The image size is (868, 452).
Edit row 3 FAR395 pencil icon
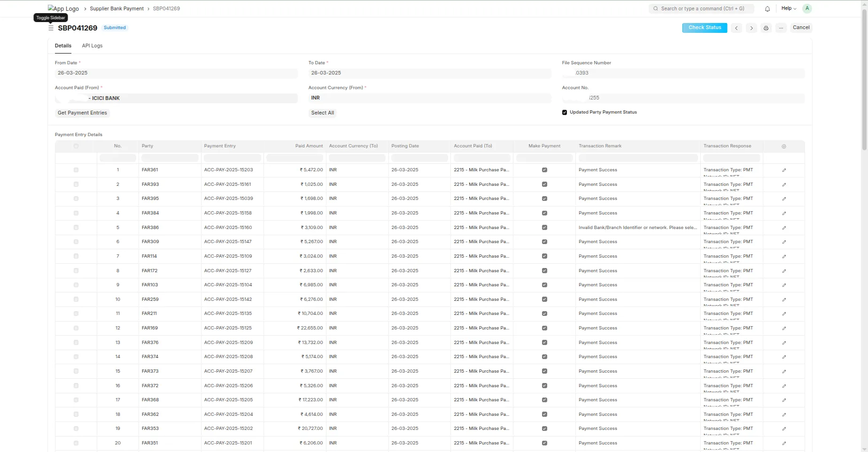click(x=784, y=199)
